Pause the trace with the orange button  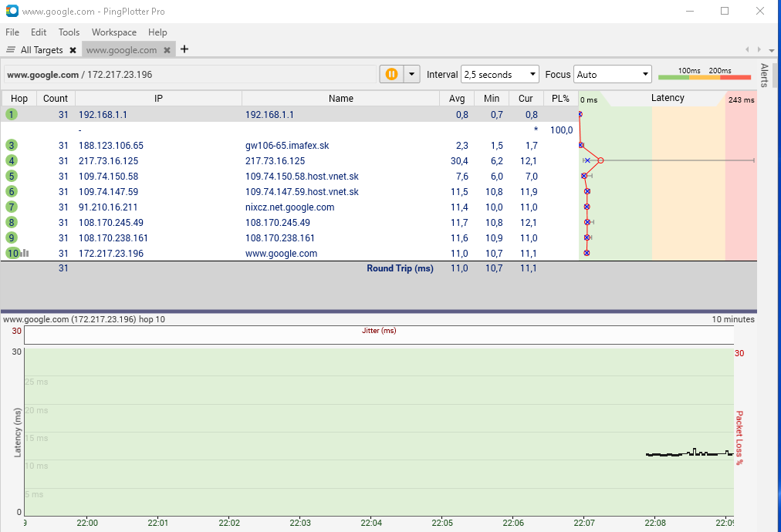pyautogui.click(x=391, y=74)
